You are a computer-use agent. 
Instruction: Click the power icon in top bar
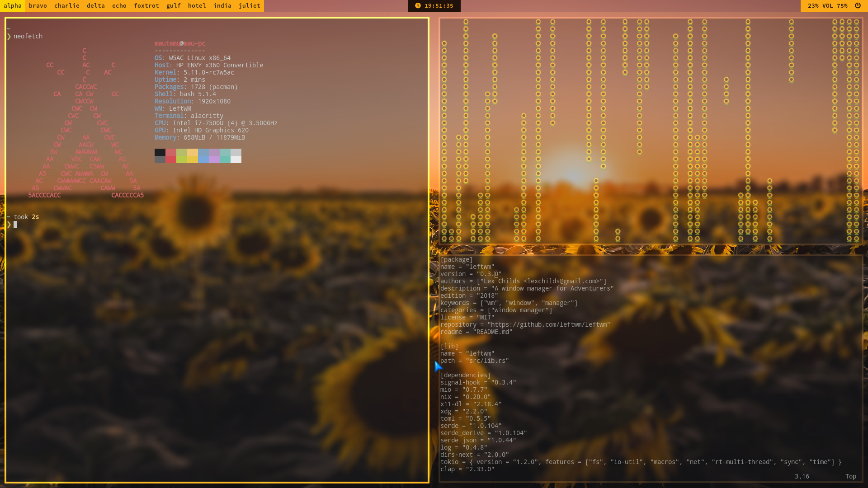[x=858, y=6]
